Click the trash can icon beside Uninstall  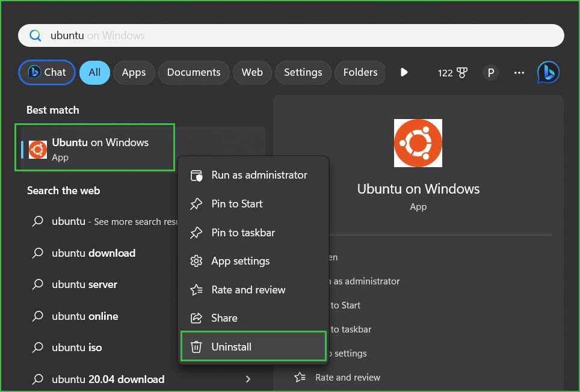(196, 347)
